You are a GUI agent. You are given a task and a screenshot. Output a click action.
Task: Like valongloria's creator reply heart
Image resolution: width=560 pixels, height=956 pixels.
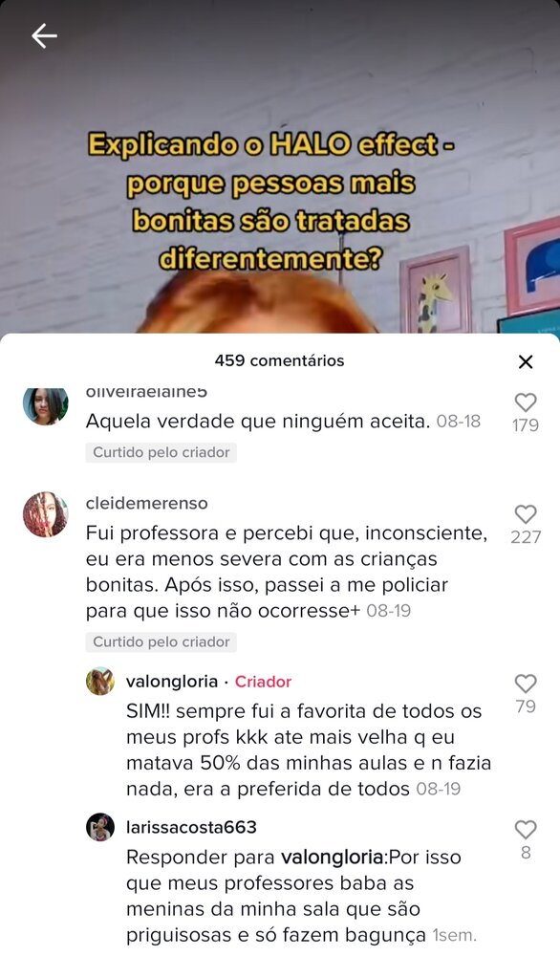coord(526,684)
